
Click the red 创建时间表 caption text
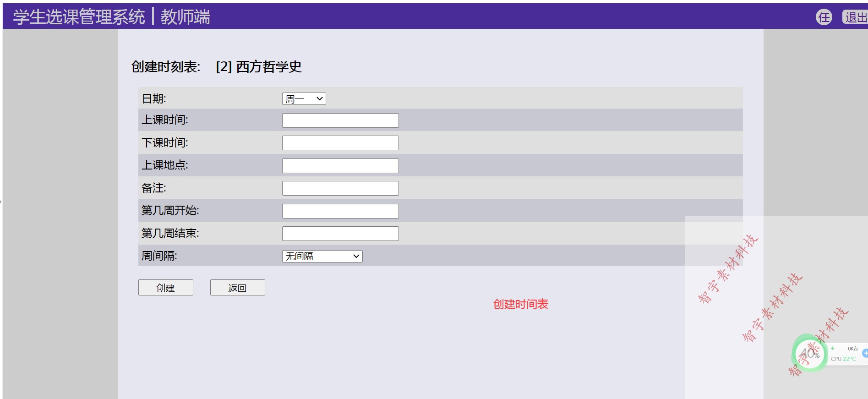tap(521, 304)
